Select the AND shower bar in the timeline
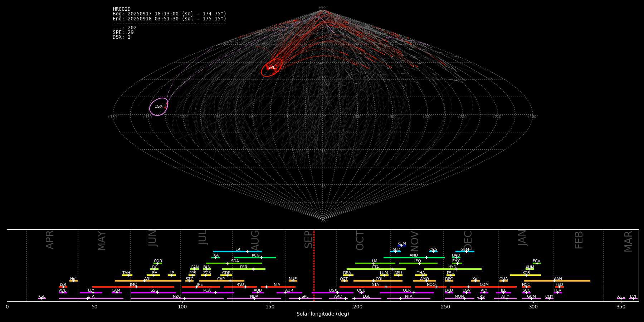 pos(414,258)
